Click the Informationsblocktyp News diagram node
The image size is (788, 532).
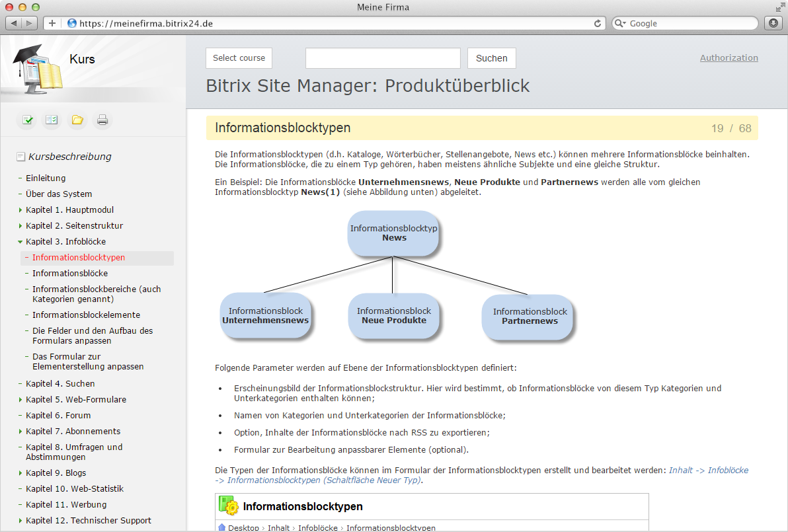coord(393,233)
